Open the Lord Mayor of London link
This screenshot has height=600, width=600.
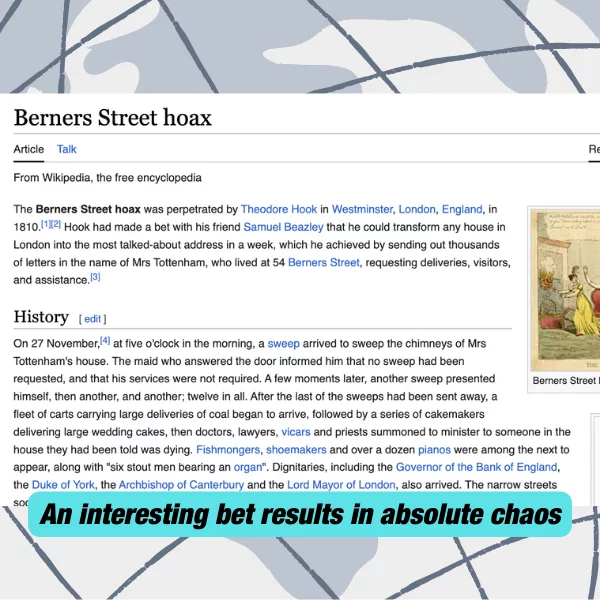pyautogui.click(x=341, y=485)
